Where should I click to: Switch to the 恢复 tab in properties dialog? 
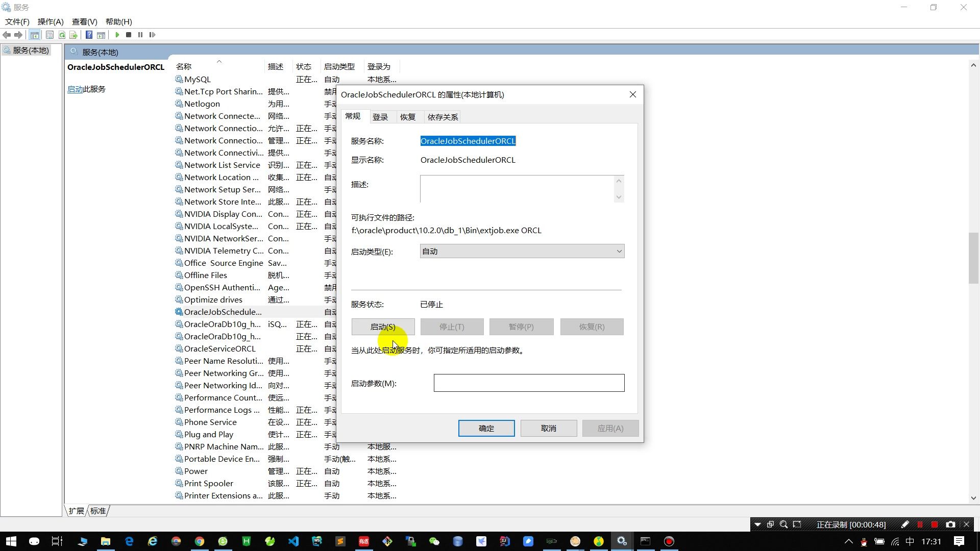408,117
